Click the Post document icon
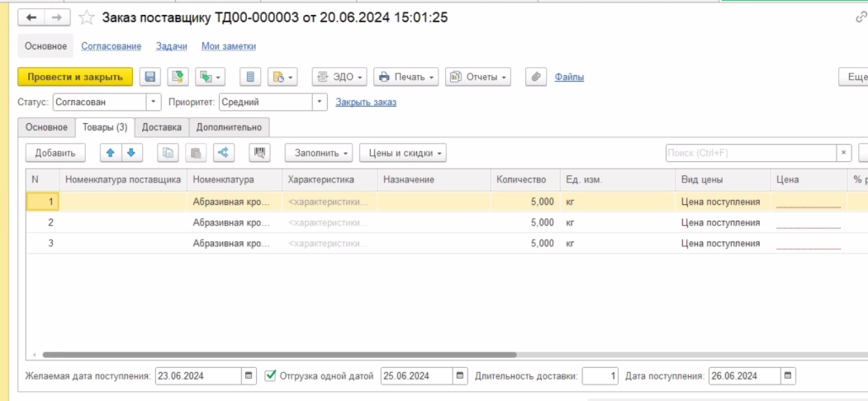Viewport: 868px width, 401px height. [178, 77]
